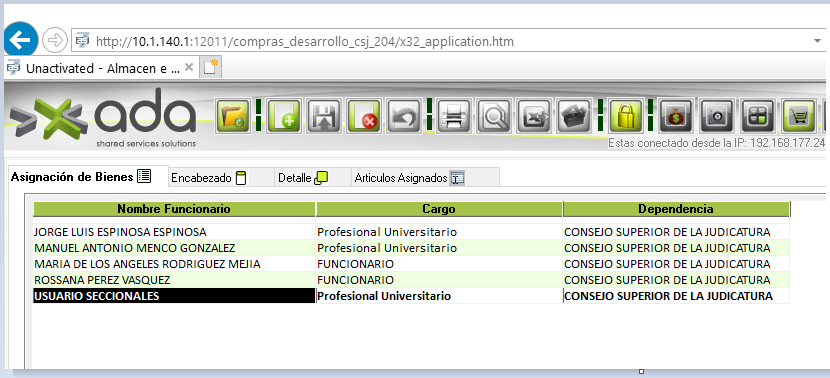Click the magnifying glass search icon
Viewport: 830px width, 378px height.
tap(493, 116)
